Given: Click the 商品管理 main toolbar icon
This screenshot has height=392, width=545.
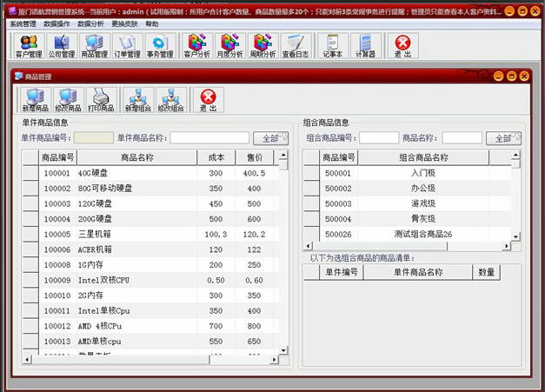Looking at the screenshot, I should coord(94,46).
